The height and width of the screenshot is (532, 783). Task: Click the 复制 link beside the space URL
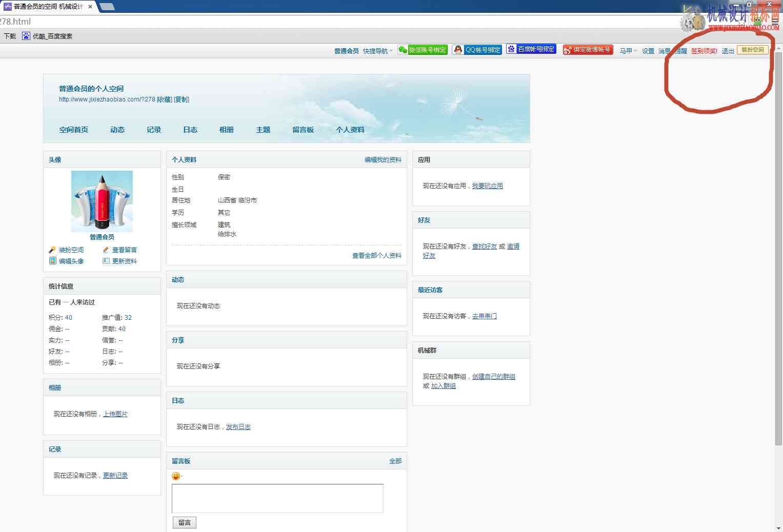tap(182, 99)
